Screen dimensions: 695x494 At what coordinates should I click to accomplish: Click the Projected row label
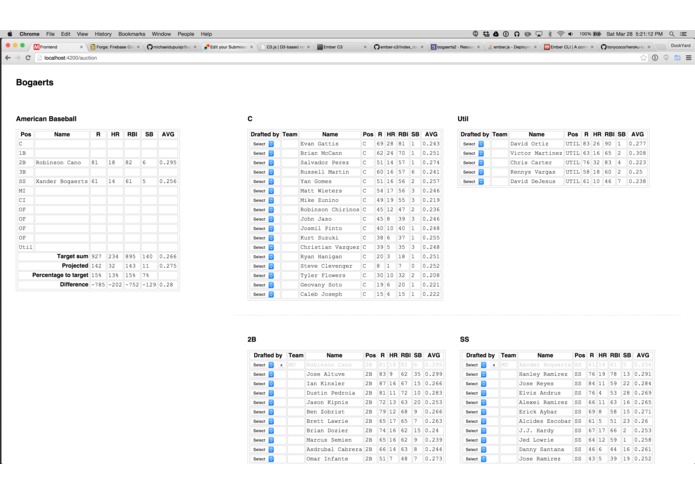click(x=75, y=266)
